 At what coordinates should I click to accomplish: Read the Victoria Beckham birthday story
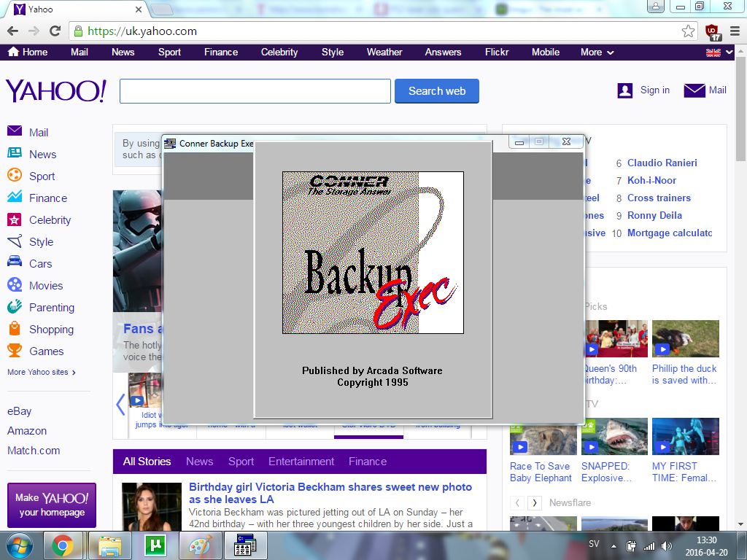click(x=330, y=493)
